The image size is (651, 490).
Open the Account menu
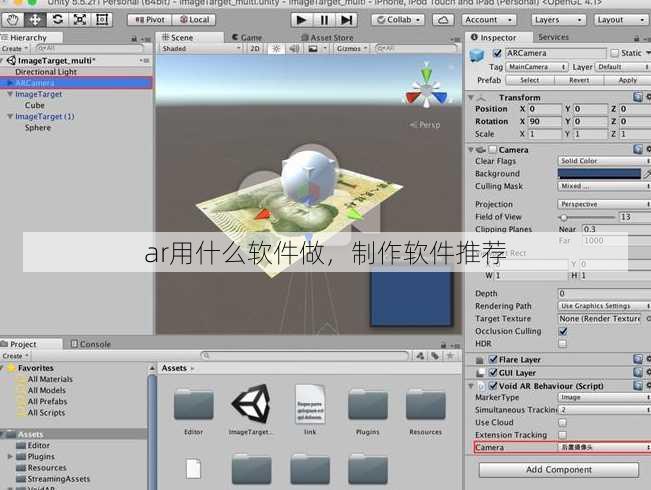click(x=489, y=20)
